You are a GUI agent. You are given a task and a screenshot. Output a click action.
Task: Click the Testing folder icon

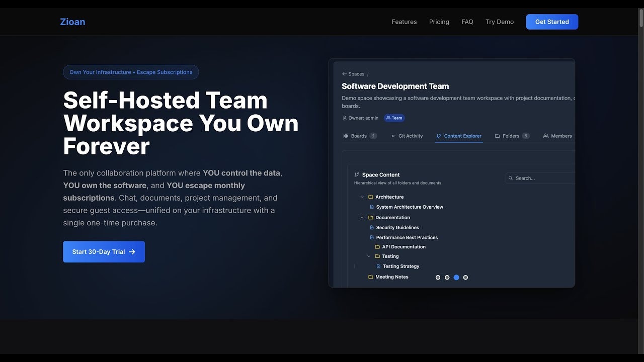377,256
